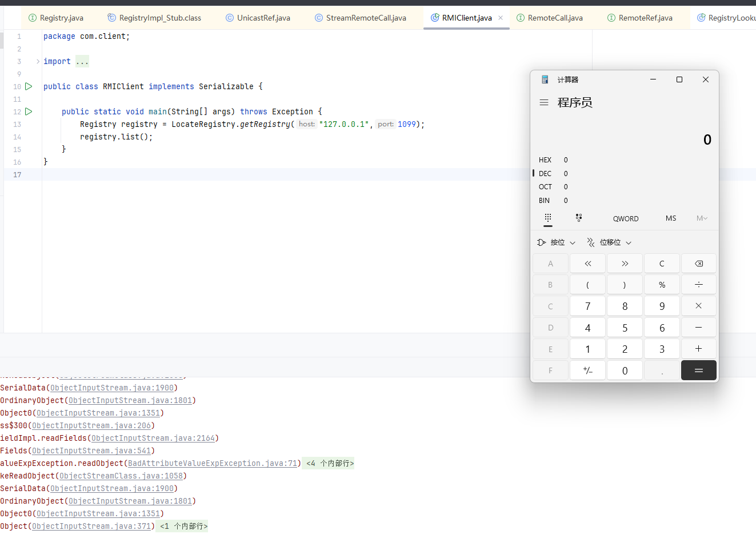Open the bit shift dropdown in calculator
Screen dimensions: 756x558
coord(609,242)
